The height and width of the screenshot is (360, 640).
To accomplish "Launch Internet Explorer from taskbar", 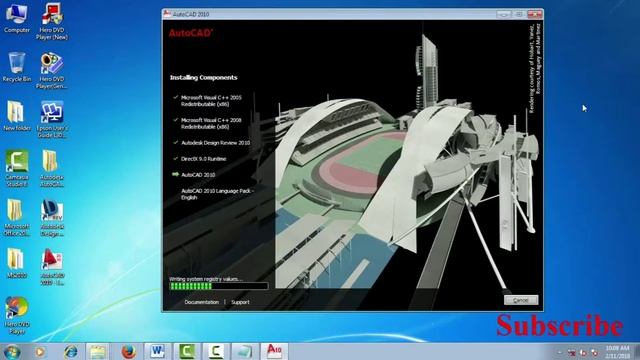I will (71, 351).
